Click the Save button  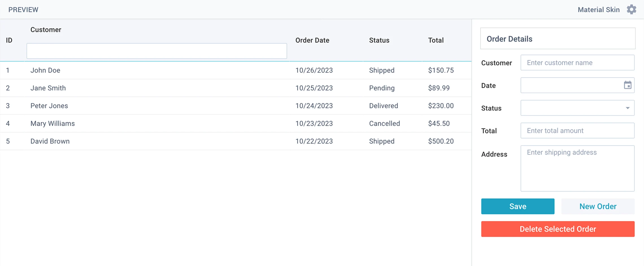[x=517, y=206]
